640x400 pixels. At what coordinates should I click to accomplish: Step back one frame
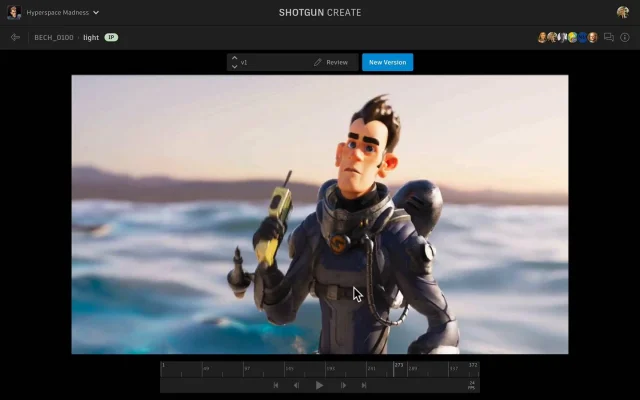pyautogui.click(x=297, y=385)
